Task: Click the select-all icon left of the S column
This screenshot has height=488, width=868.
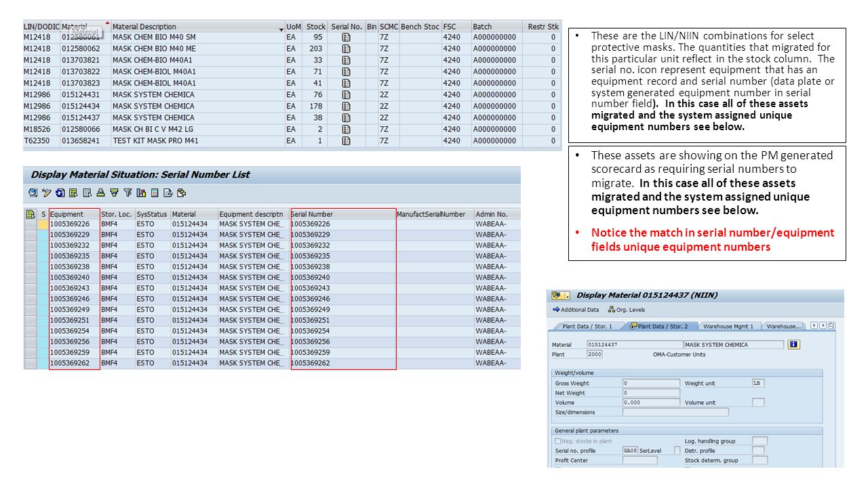Action: click(30, 214)
